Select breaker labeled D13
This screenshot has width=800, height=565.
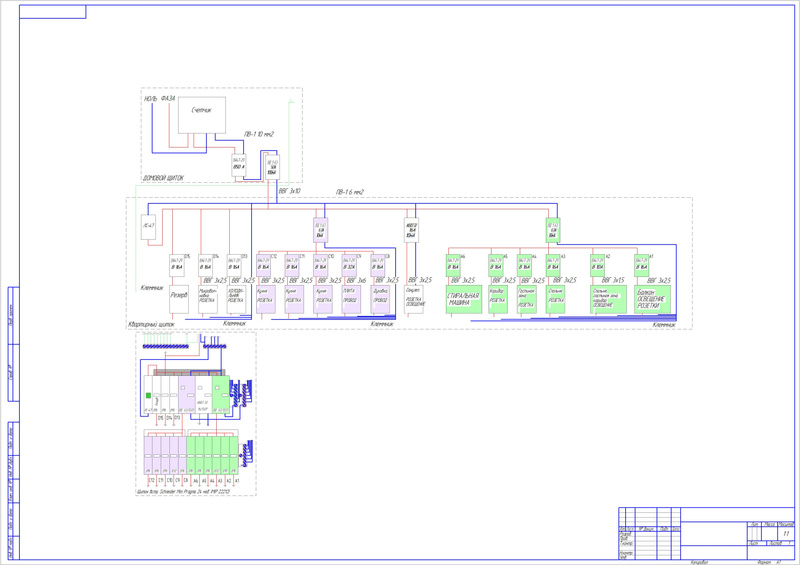[x=234, y=265]
